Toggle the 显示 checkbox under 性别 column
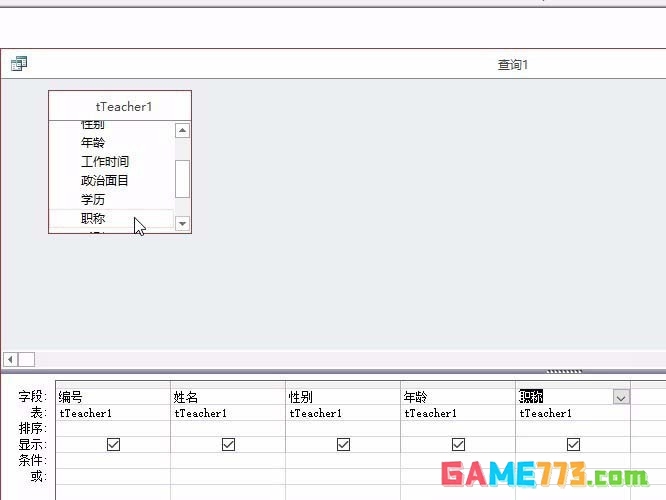666x500 pixels. 343,444
